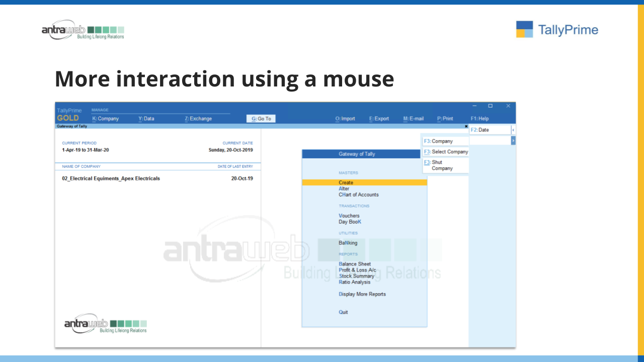Image resolution: width=644 pixels, height=362 pixels.
Task: Open the M: E-mail menu
Action: click(414, 119)
